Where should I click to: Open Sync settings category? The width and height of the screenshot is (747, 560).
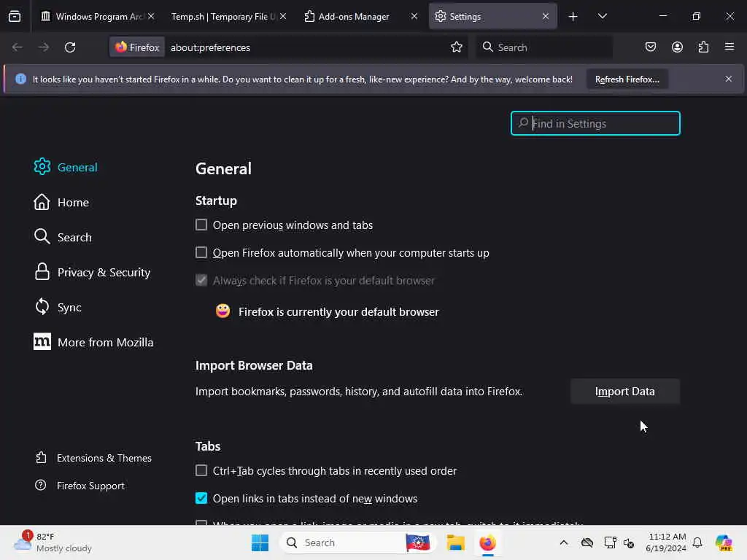point(58,307)
